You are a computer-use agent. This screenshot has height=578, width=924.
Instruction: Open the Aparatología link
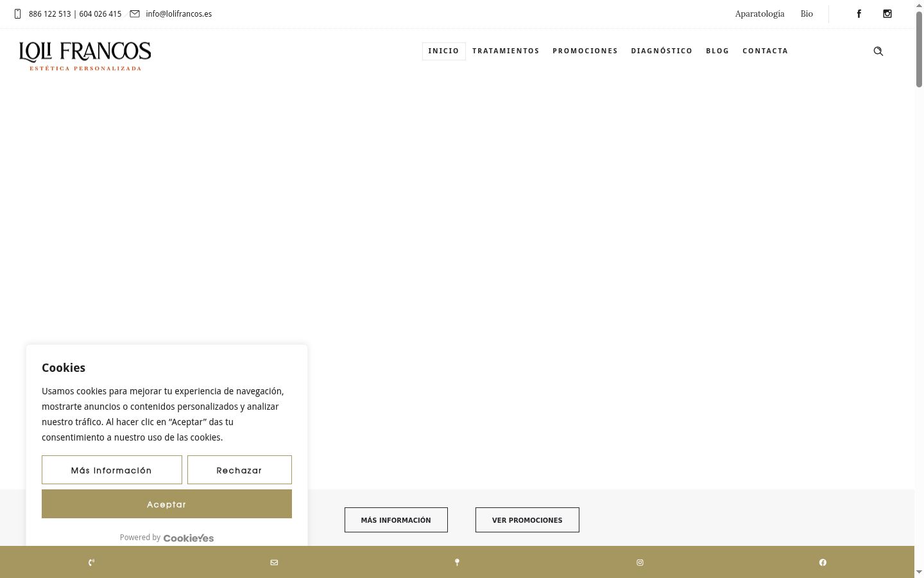(760, 14)
